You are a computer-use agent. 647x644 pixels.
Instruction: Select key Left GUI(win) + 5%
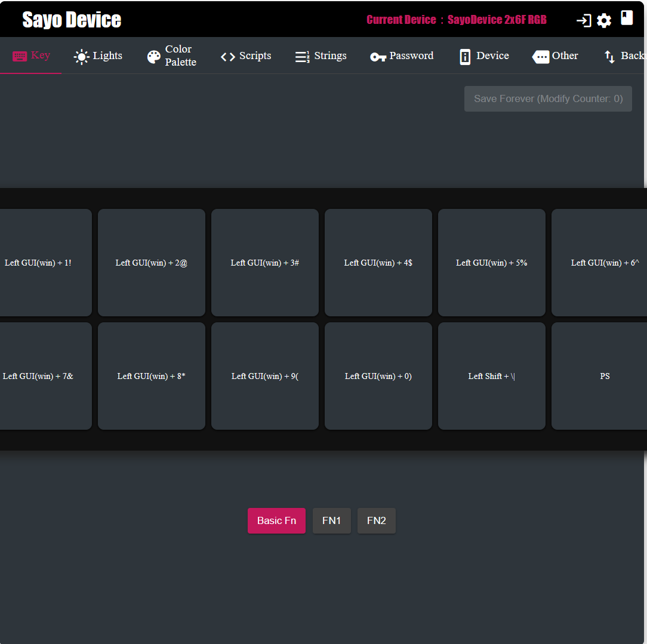[492, 263]
